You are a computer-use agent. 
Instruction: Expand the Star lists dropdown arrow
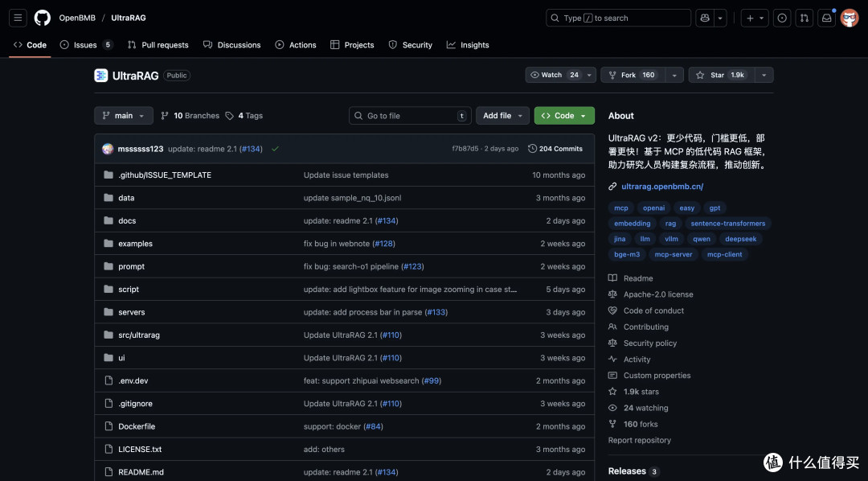(x=764, y=75)
